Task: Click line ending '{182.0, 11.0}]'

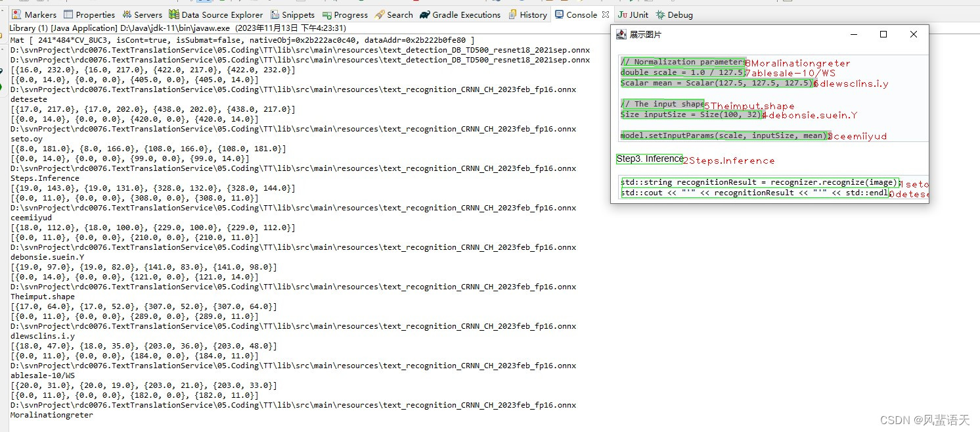Action: click(135, 395)
